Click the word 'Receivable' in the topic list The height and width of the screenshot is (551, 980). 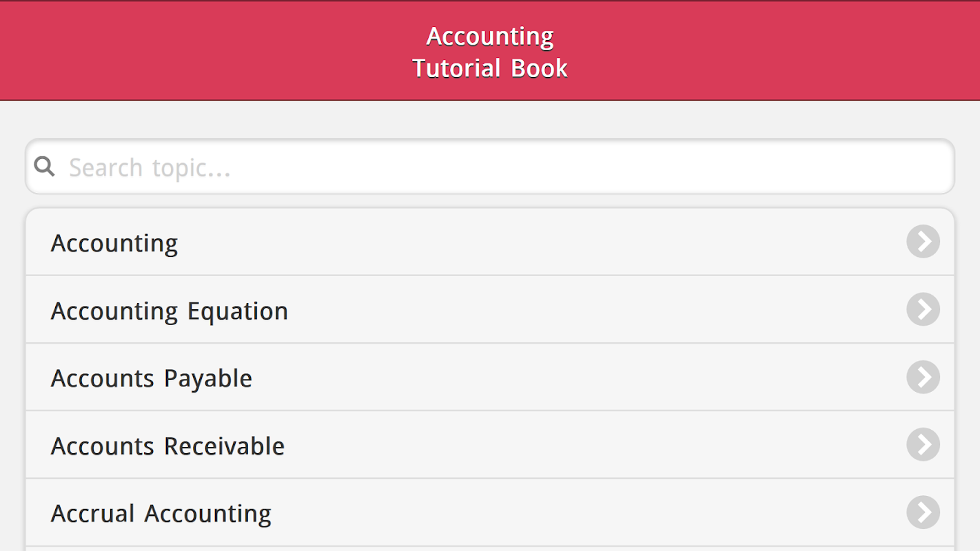[x=225, y=446]
